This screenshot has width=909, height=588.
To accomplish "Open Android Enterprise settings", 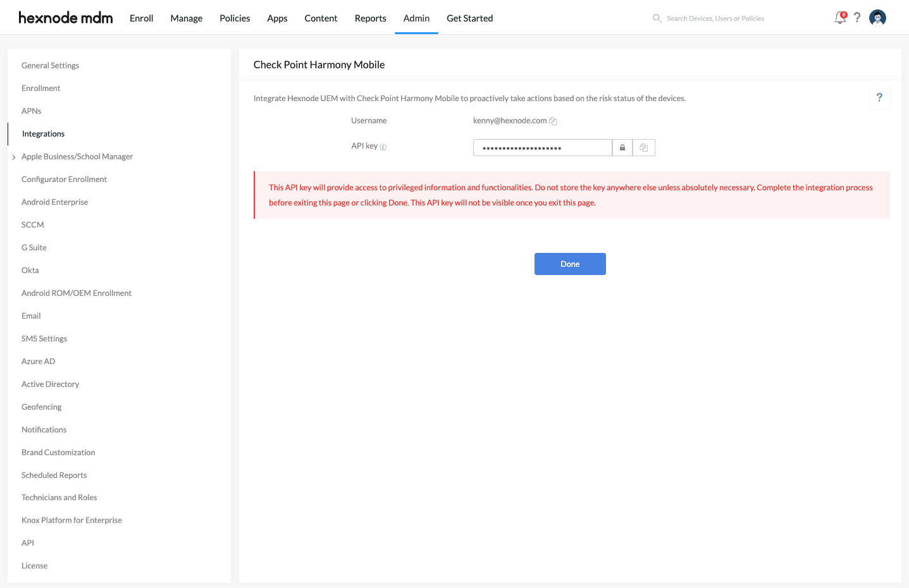I will coord(55,202).
